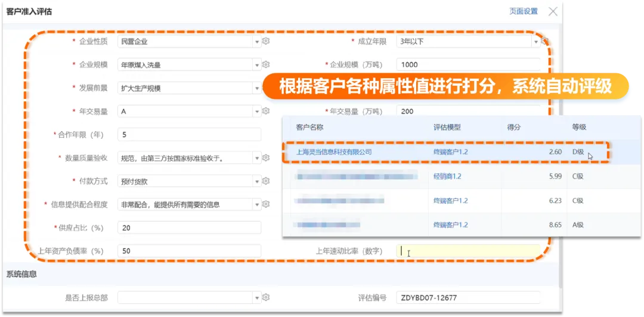Click the gear icon beside 年交易量 dropdown
The image size is (644, 317).
[x=266, y=111]
